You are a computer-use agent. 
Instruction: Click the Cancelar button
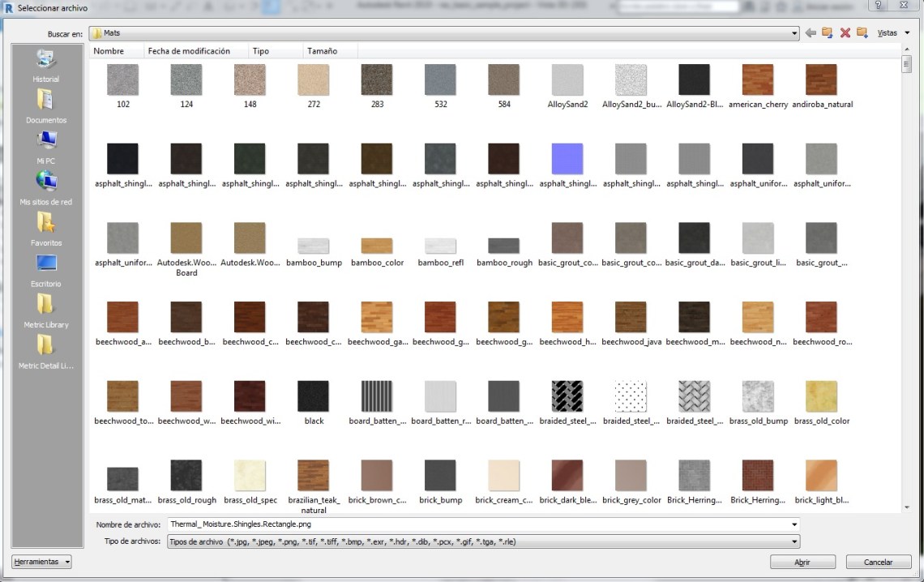coord(878,562)
